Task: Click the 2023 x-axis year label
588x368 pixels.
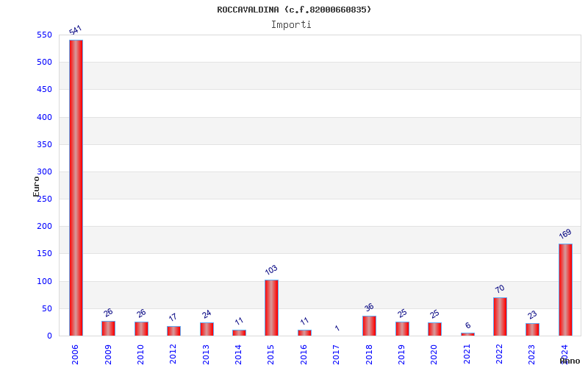Action: click(531, 355)
